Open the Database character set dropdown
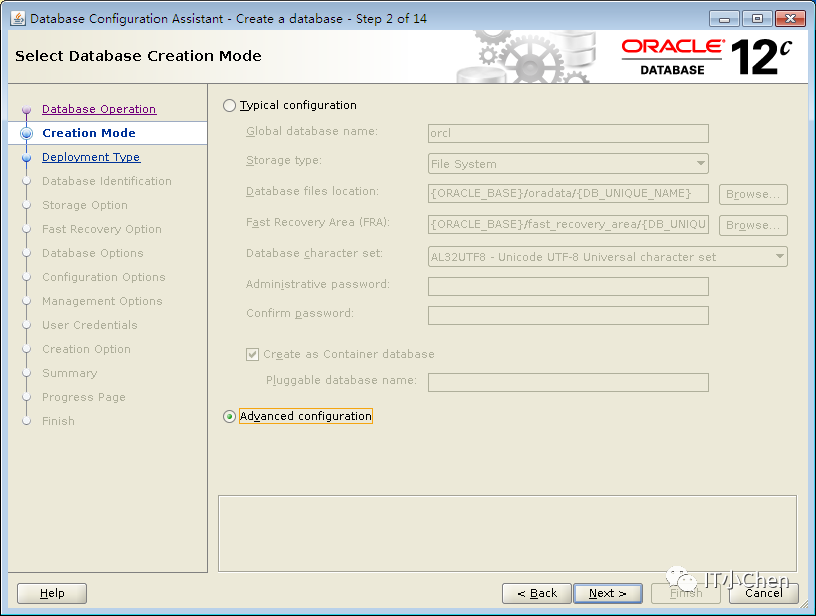 click(608, 256)
